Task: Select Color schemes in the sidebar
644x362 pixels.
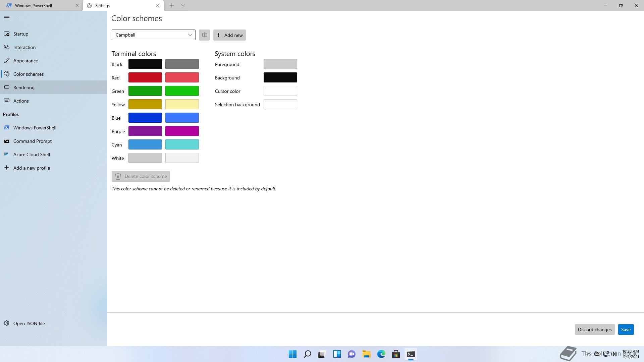Action: click(x=54, y=74)
